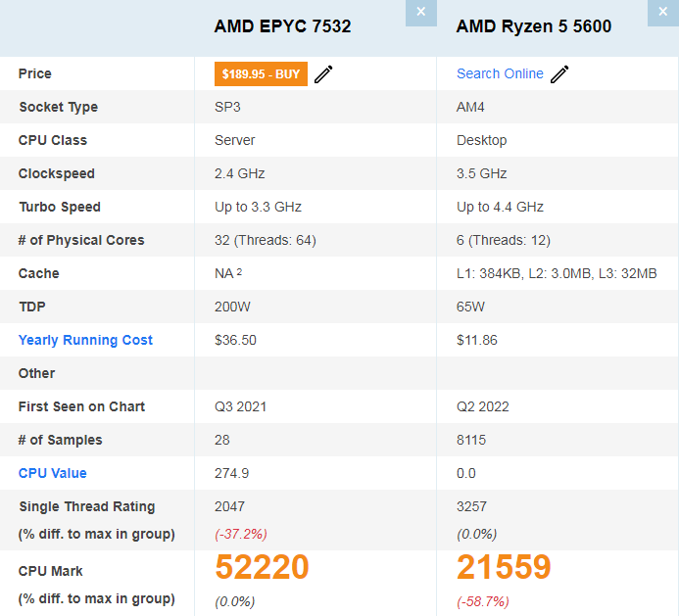Click the L1: 384KB, L2: 3.0MB cache cell

[x=557, y=273]
